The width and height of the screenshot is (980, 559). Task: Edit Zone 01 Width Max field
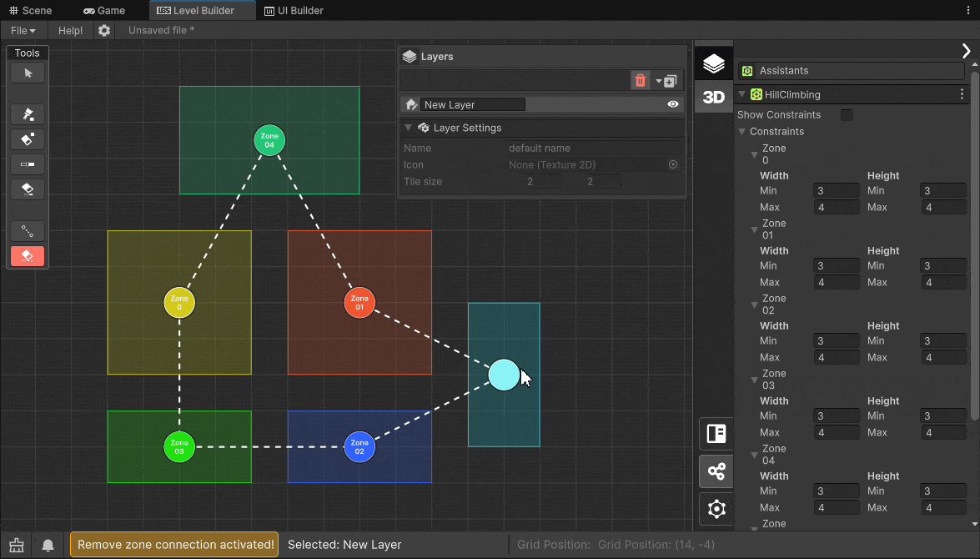[837, 283]
